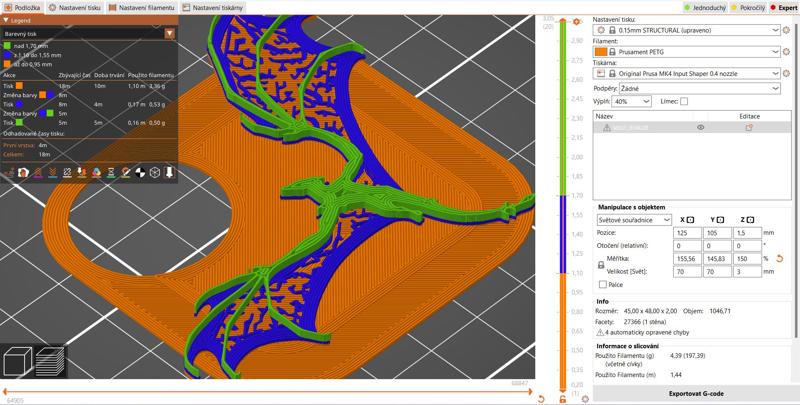
Task: Click the warning triangle on object row
Action: (607, 128)
